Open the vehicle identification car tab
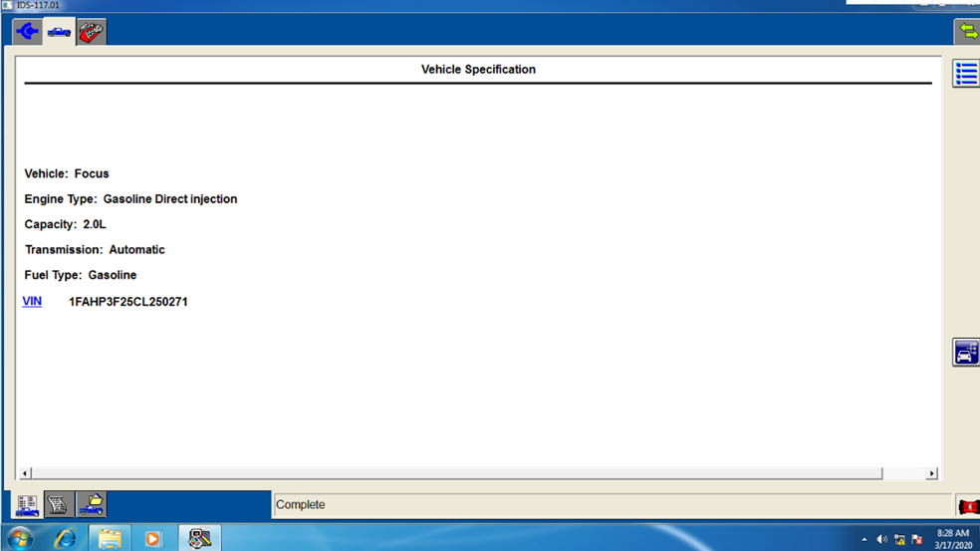Screen dimensions: 980x551 point(60,31)
